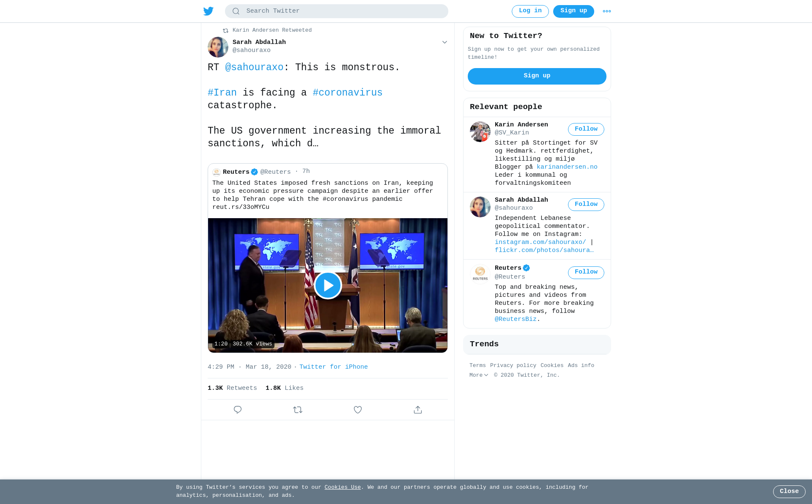This screenshot has width=812, height=504.
Task: Open the three-dot more menu in header
Action: [x=607, y=11]
